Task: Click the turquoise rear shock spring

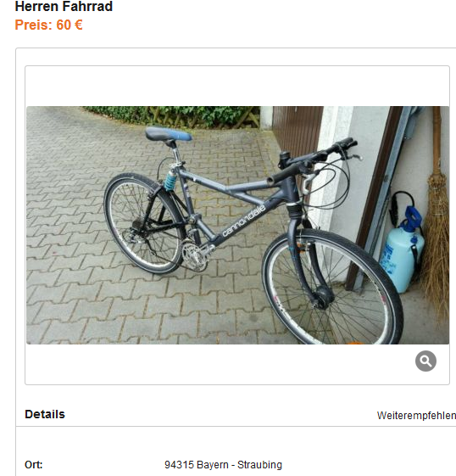Action: tap(170, 180)
